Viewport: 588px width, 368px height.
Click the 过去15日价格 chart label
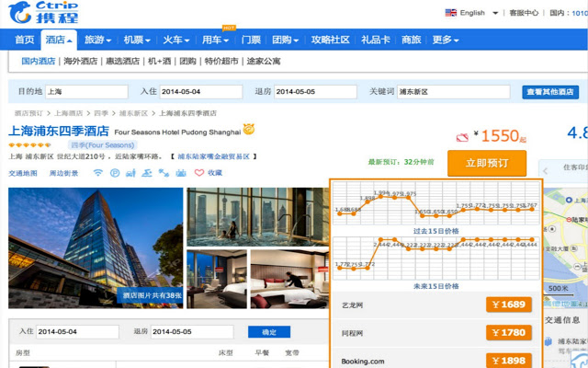click(436, 231)
